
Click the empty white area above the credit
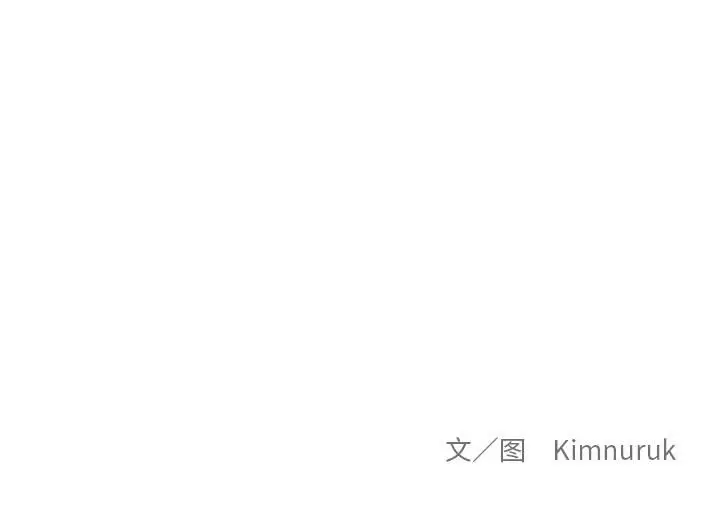coord(360,207)
